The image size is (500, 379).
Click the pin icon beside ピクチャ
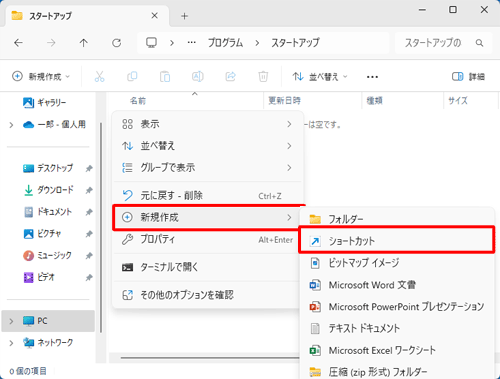coord(89,234)
